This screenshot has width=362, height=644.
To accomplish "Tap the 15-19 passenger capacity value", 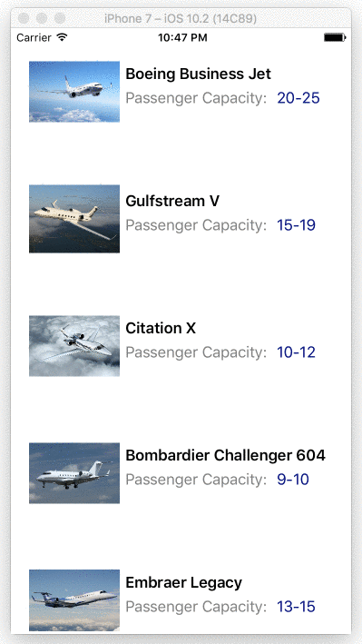I will coord(297,225).
